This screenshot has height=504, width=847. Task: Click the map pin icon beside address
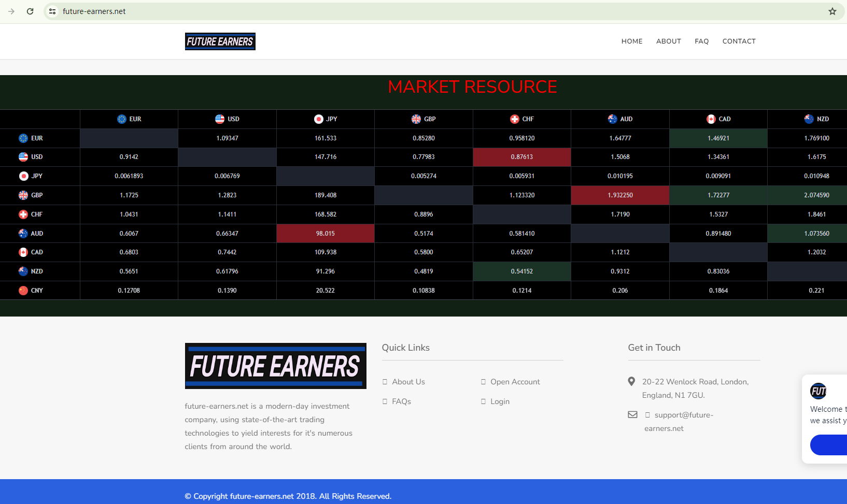pos(631,382)
